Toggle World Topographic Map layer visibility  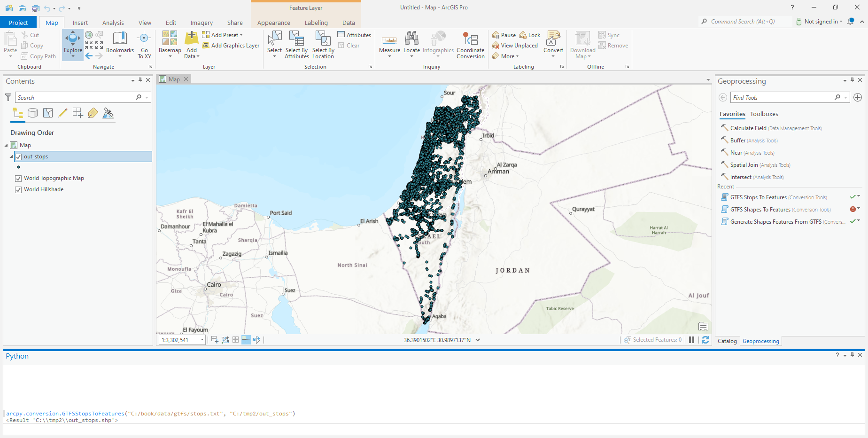(18, 179)
